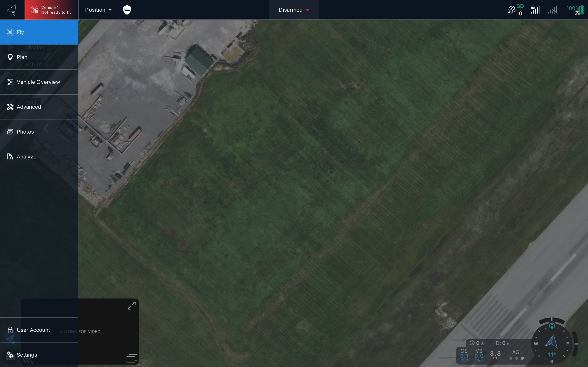The image size is (588, 367).
Task: Open User Account page
Action: tap(33, 330)
